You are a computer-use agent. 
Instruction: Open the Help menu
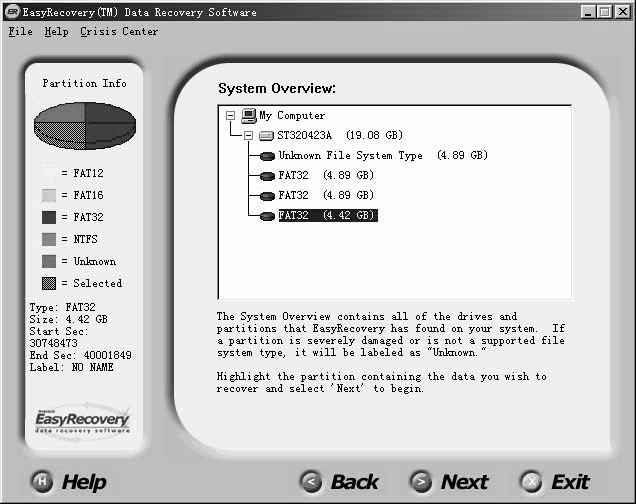tap(56, 31)
